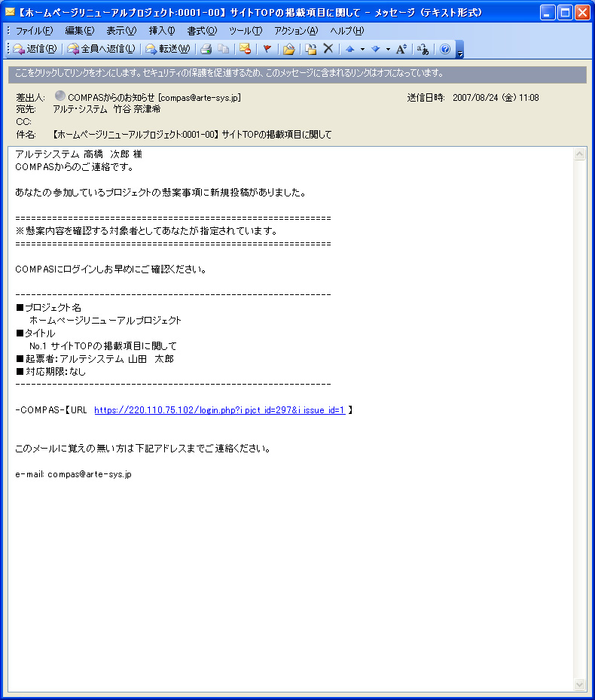Image resolution: width=595 pixels, height=700 pixels.
Task: Open the アクション(A) menu
Action: [296, 31]
